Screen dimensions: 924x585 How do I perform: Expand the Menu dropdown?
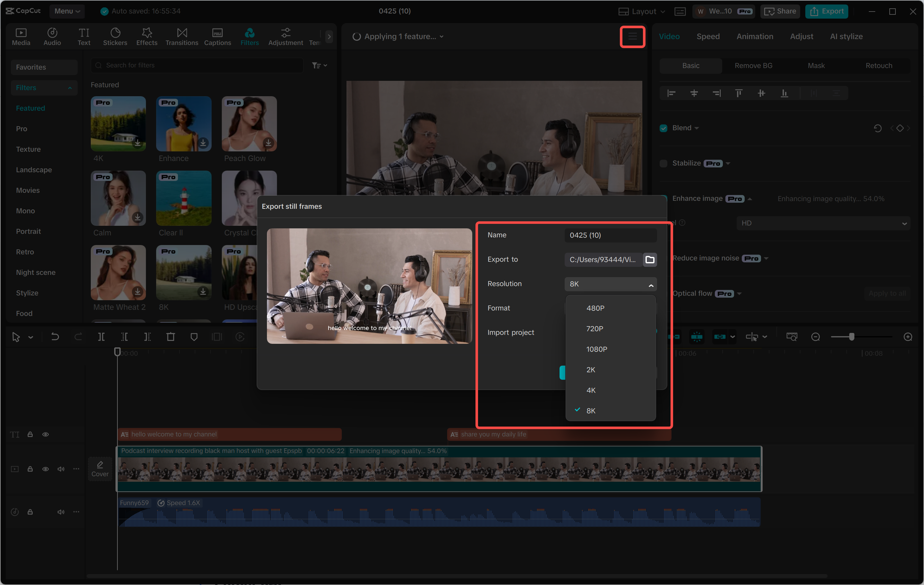(x=67, y=11)
